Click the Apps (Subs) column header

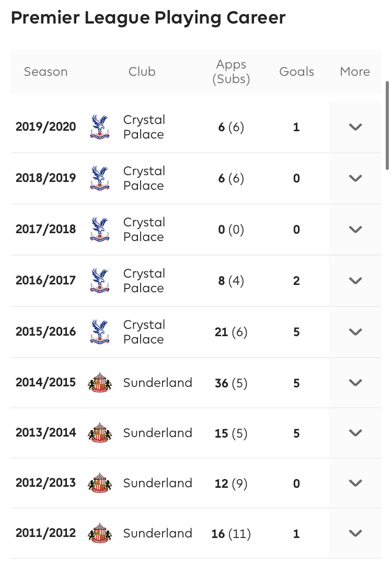231,72
